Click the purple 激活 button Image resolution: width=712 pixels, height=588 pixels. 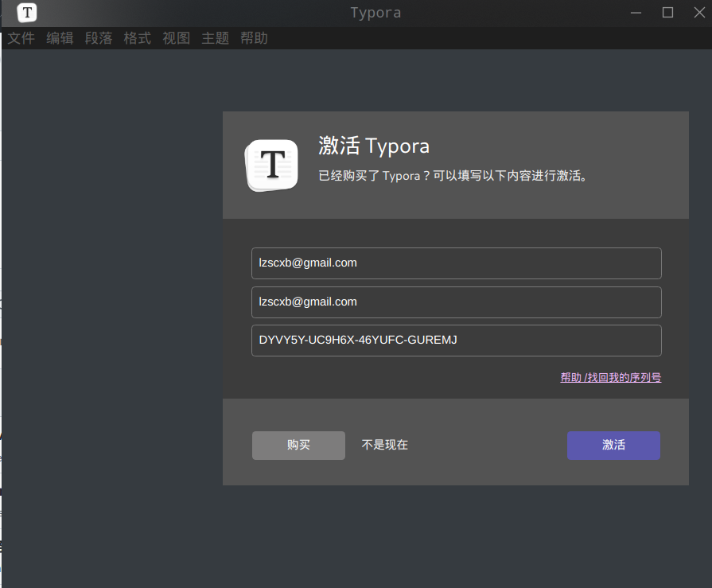pyautogui.click(x=613, y=446)
